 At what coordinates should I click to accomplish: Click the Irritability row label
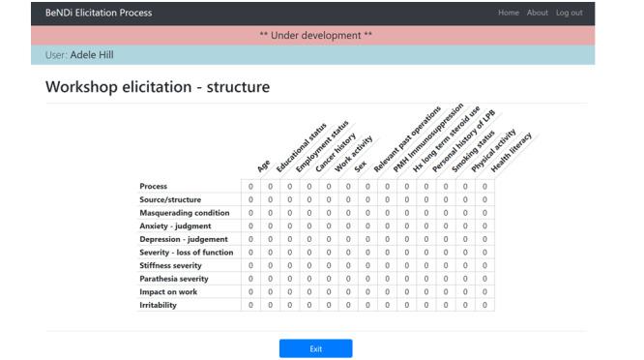159,305
